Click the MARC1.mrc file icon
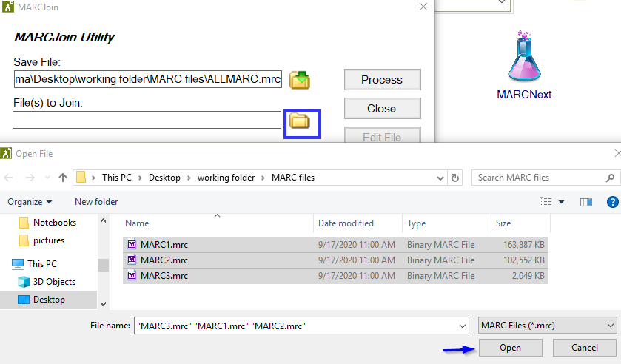The image size is (621, 364). click(132, 244)
